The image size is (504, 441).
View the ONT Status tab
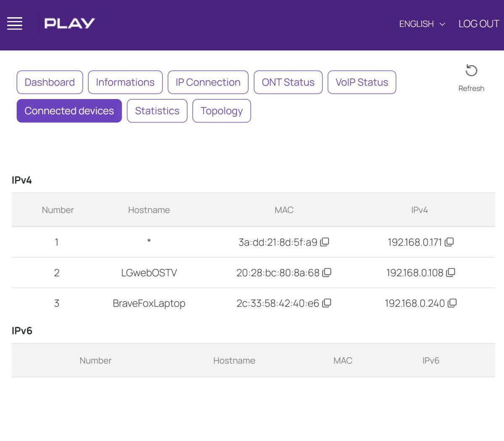(x=288, y=82)
